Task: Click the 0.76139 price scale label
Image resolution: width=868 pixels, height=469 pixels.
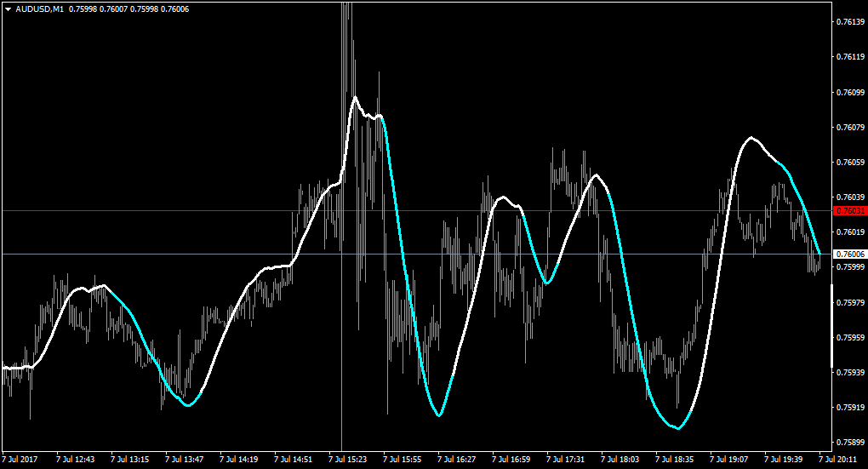Action: click(x=850, y=21)
